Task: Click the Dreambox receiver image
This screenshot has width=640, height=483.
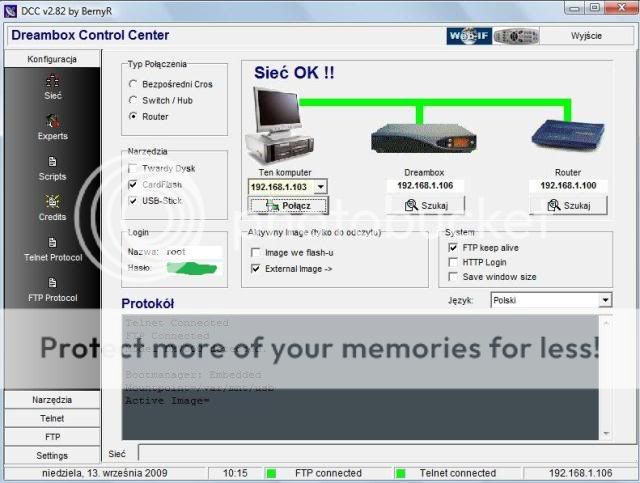Action: click(424, 138)
